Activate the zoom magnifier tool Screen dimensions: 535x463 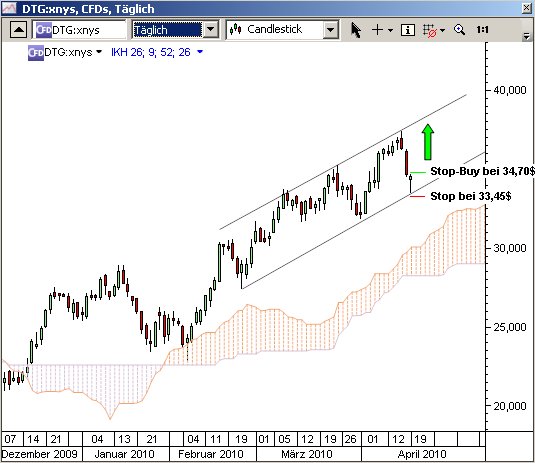(x=459, y=30)
